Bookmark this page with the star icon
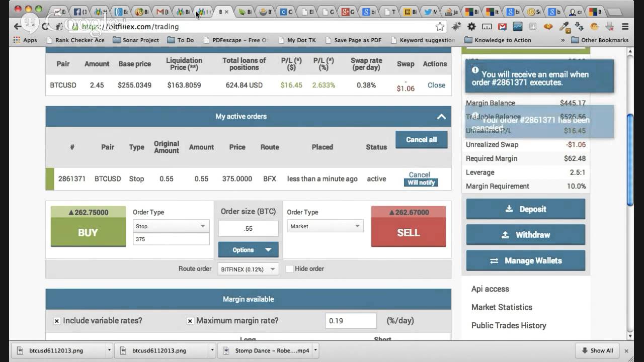 coord(440,27)
